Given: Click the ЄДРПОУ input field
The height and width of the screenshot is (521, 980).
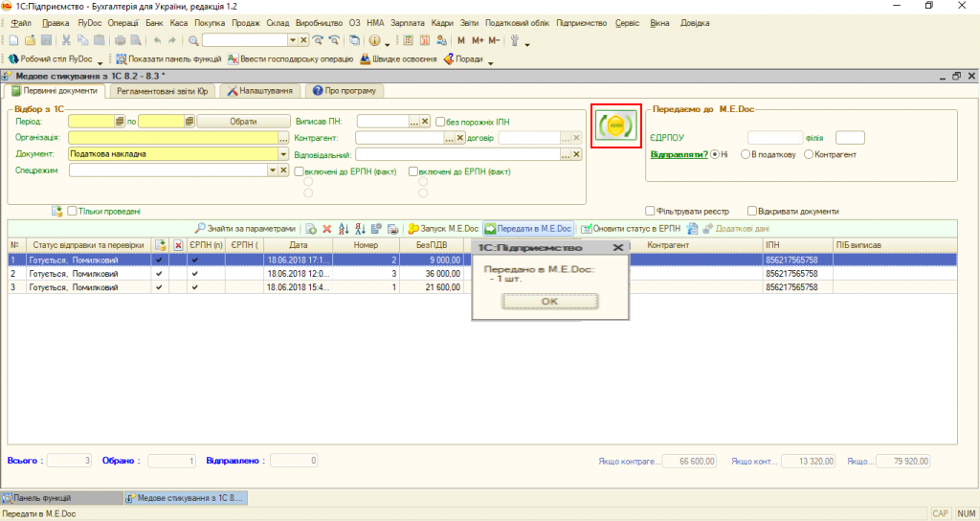Looking at the screenshot, I should (775, 138).
